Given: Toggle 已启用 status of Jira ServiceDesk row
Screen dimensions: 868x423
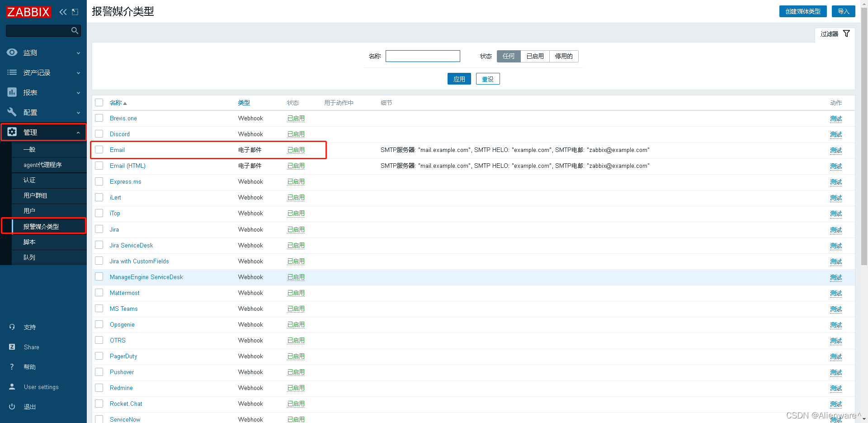Looking at the screenshot, I should 296,245.
